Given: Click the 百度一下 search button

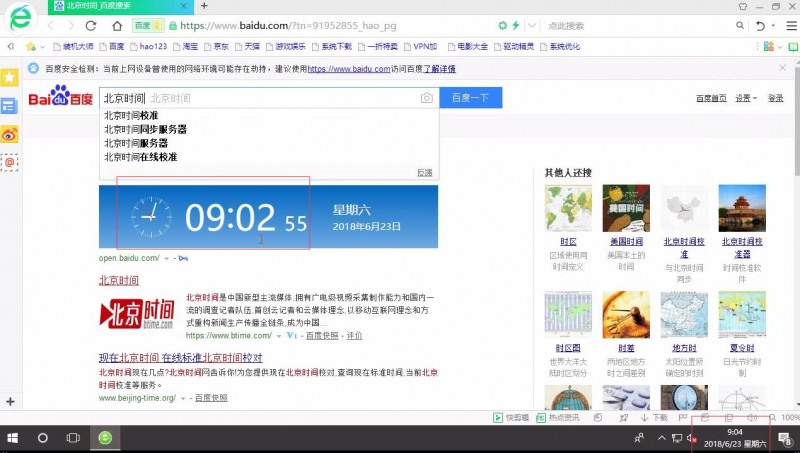Looking at the screenshot, I should (470, 98).
